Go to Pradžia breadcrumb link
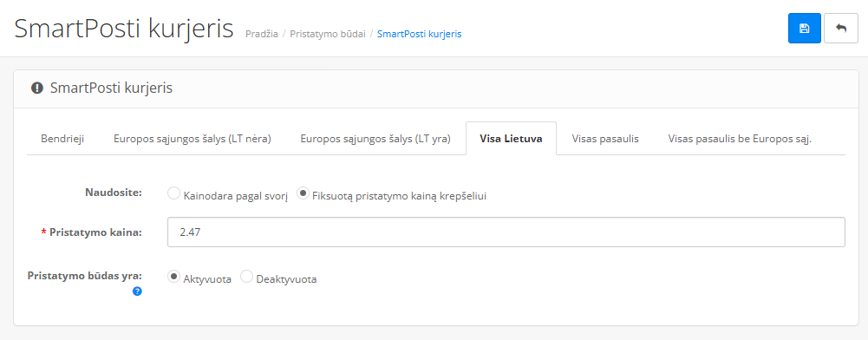The width and height of the screenshot is (868, 340). [262, 34]
